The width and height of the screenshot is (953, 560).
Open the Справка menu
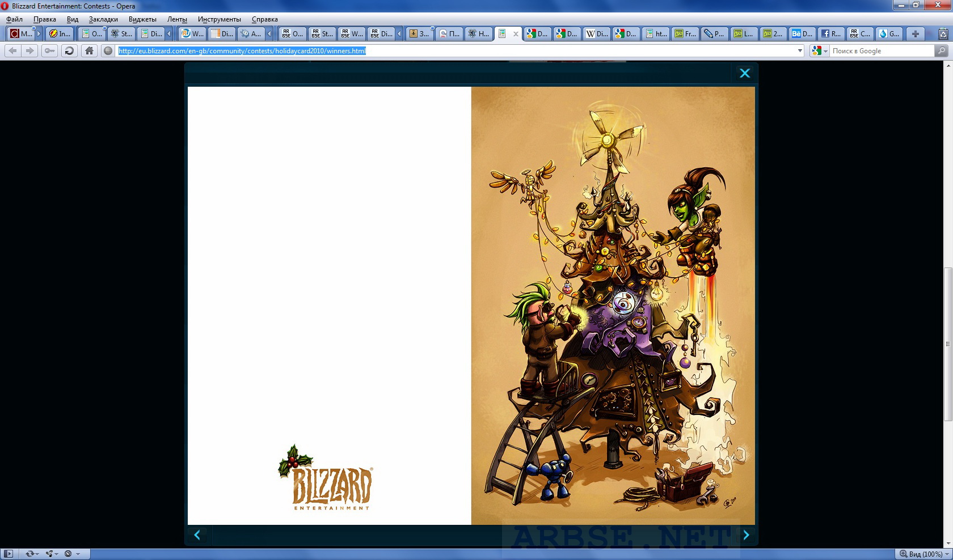point(265,19)
